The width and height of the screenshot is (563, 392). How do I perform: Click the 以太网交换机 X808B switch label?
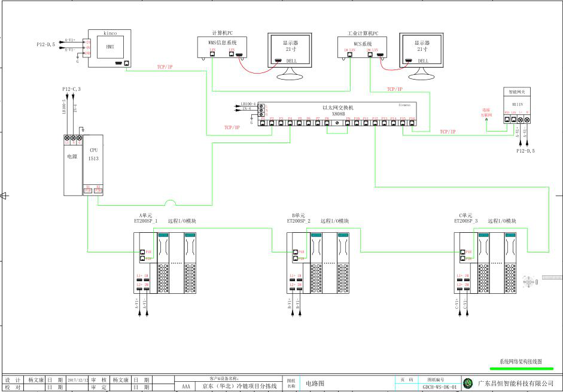tap(338, 111)
